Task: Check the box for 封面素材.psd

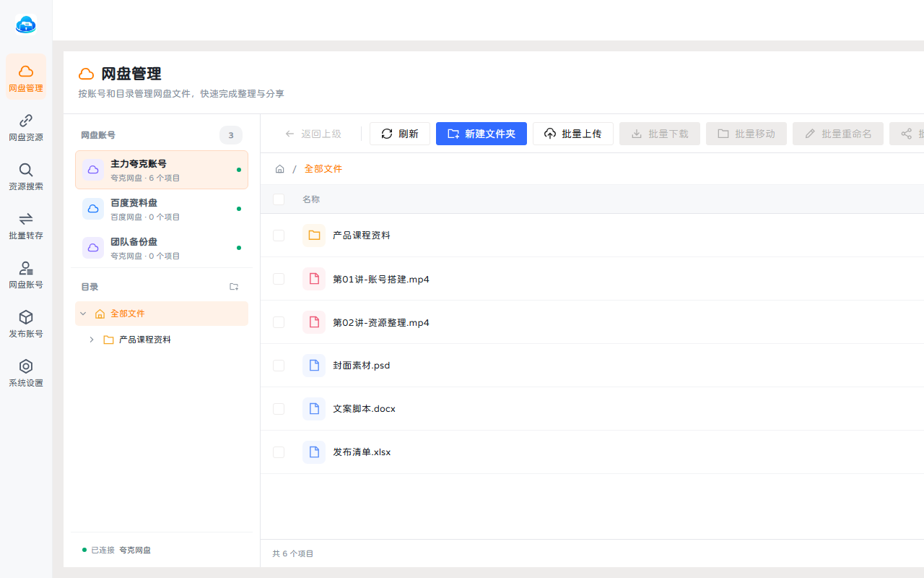Action: click(279, 366)
